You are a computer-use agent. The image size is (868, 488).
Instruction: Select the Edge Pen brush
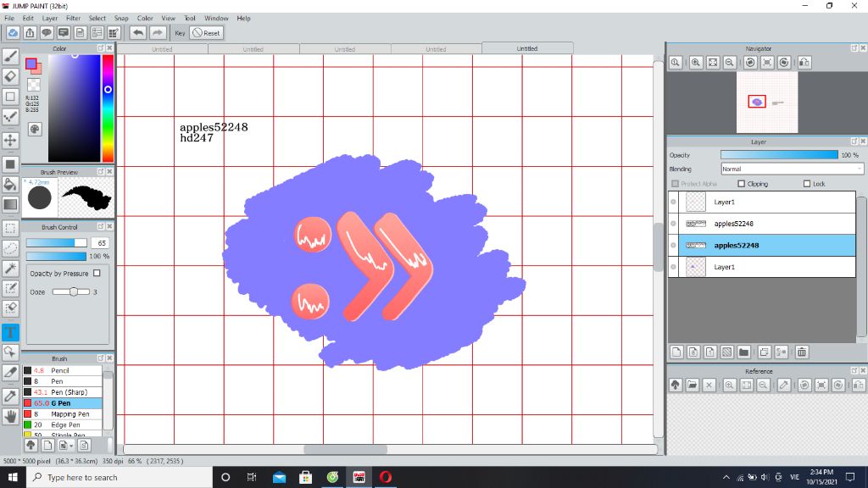click(62, 425)
